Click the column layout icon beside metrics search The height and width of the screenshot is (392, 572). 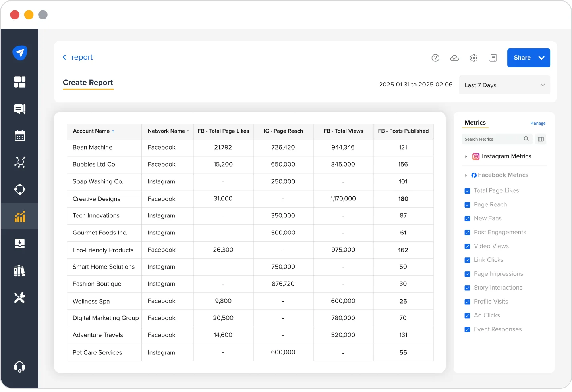pyautogui.click(x=541, y=139)
